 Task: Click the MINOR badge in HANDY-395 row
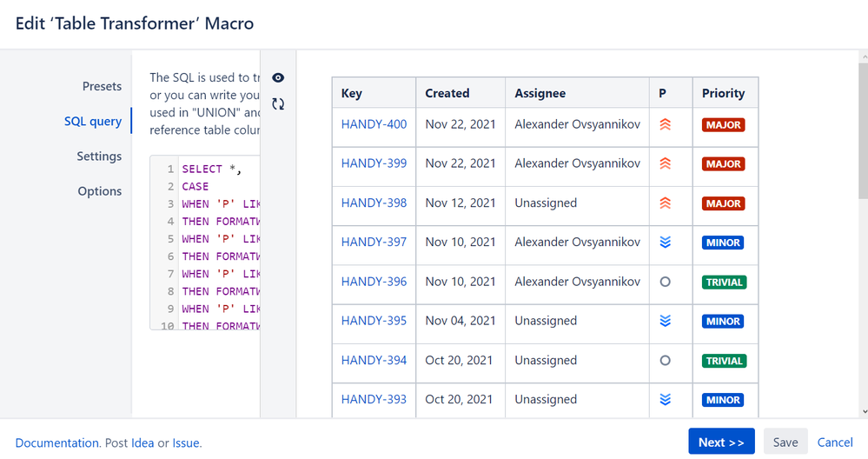click(x=724, y=322)
